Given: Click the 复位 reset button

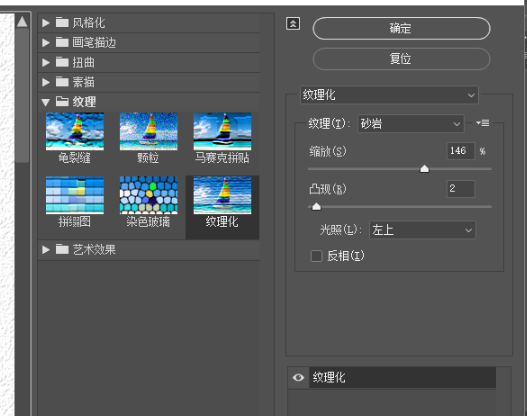Looking at the screenshot, I should pyautogui.click(x=401, y=59).
